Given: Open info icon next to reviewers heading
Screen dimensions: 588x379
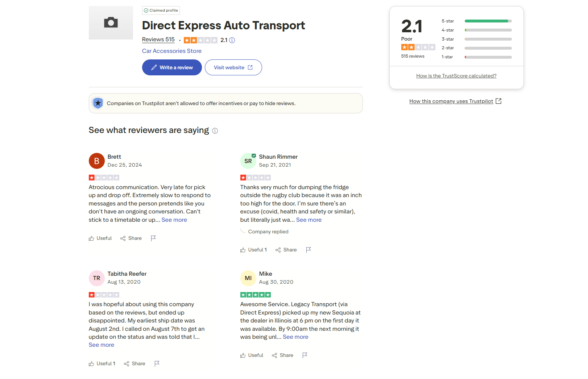Looking at the screenshot, I should pos(215,131).
